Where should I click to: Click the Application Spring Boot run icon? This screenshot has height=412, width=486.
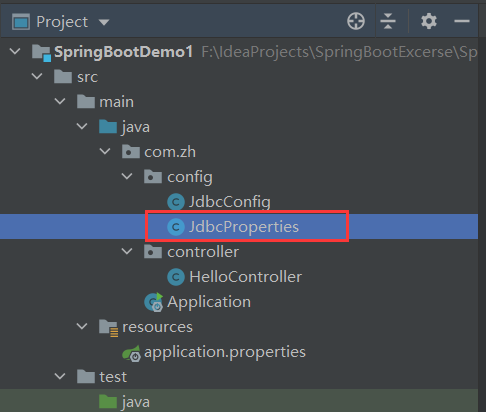coord(154,302)
